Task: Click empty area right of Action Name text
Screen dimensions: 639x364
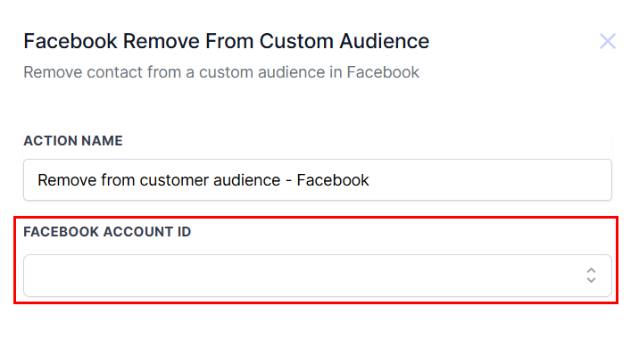Action: (491, 180)
